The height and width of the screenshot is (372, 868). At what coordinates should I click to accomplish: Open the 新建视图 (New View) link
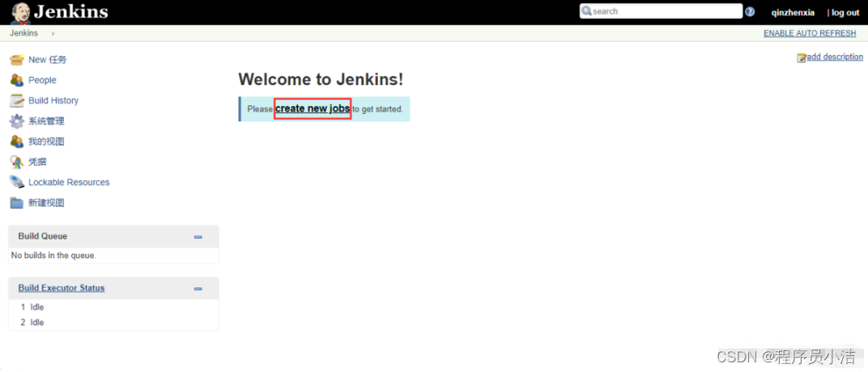tap(46, 202)
